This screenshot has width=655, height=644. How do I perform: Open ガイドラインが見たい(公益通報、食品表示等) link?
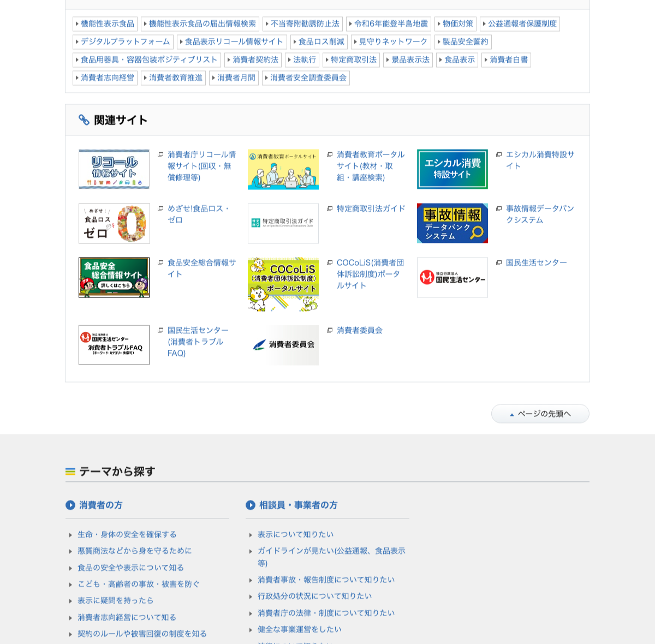click(332, 557)
